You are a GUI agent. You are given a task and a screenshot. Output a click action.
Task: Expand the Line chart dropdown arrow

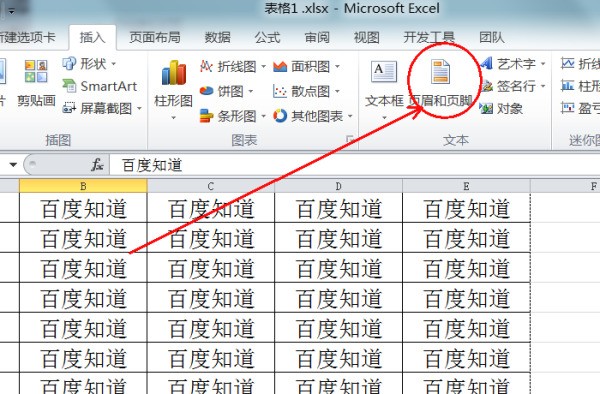point(263,67)
